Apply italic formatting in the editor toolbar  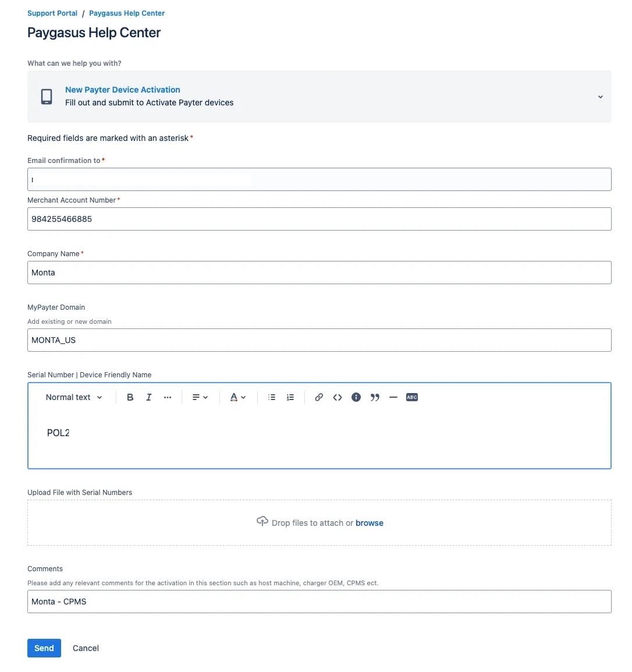tap(148, 397)
